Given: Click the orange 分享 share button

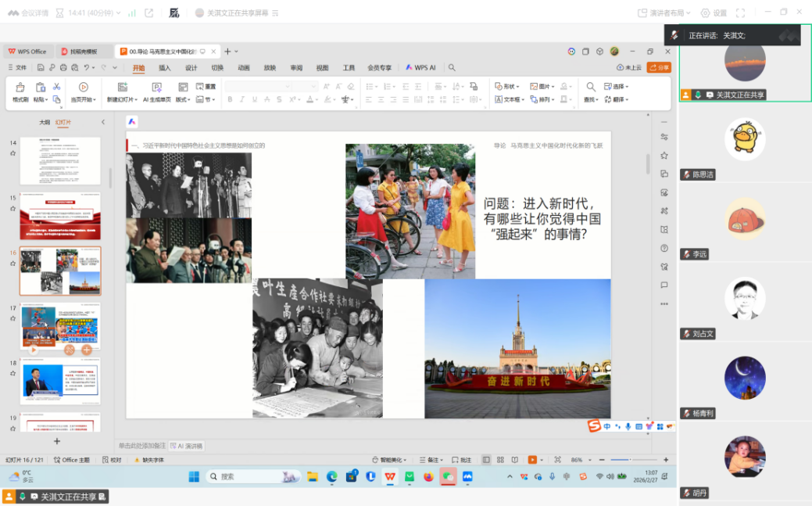Looking at the screenshot, I should tap(659, 68).
